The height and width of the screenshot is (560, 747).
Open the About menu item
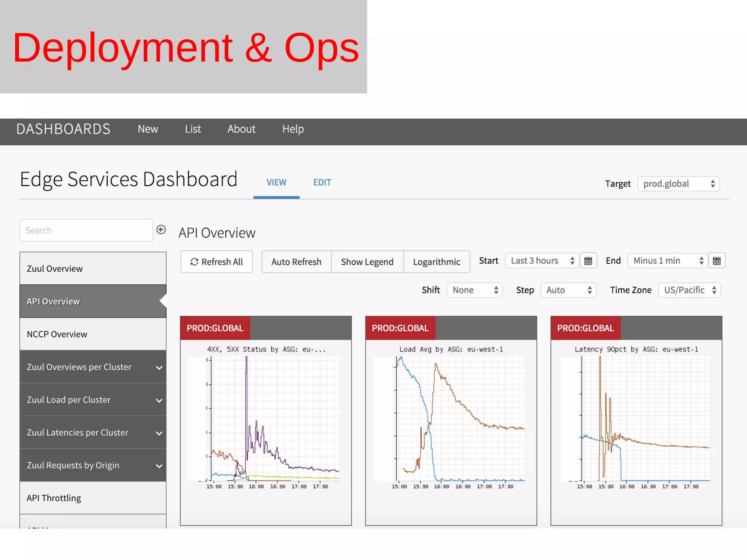(241, 129)
